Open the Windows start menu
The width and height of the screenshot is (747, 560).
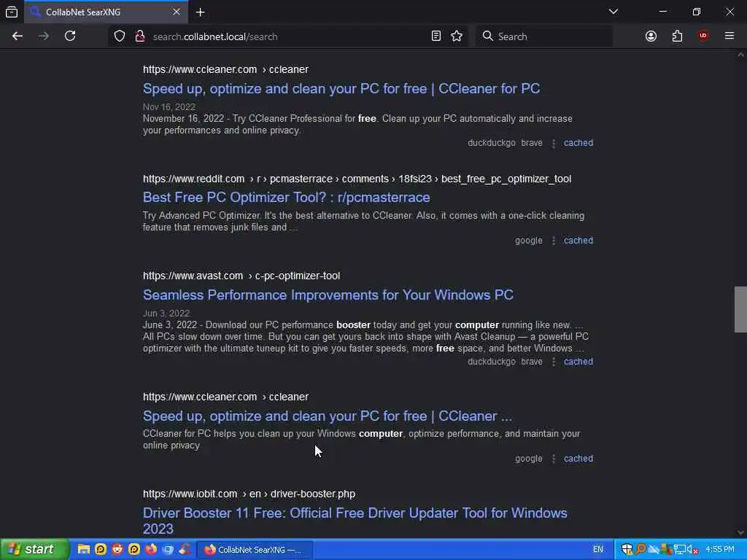[34, 550]
